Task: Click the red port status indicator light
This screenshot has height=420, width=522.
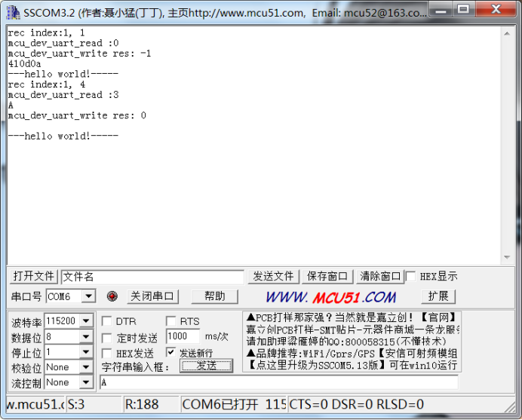Action: (112, 296)
